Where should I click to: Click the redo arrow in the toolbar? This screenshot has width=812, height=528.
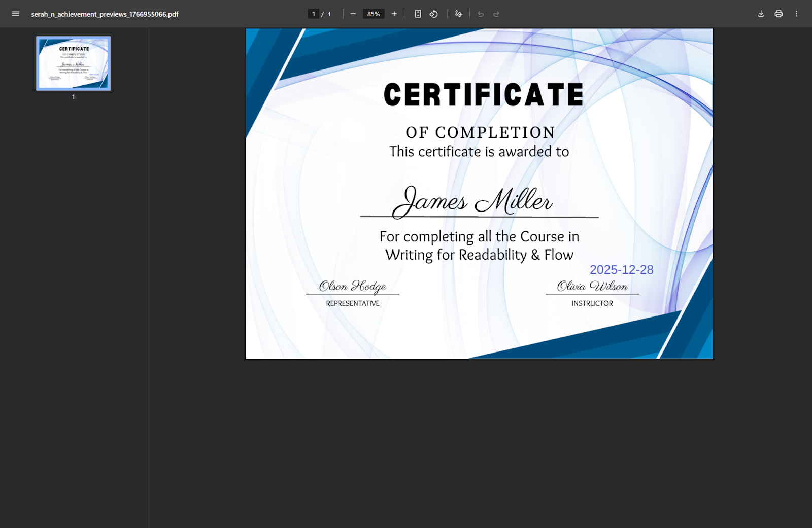tap(496, 14)
